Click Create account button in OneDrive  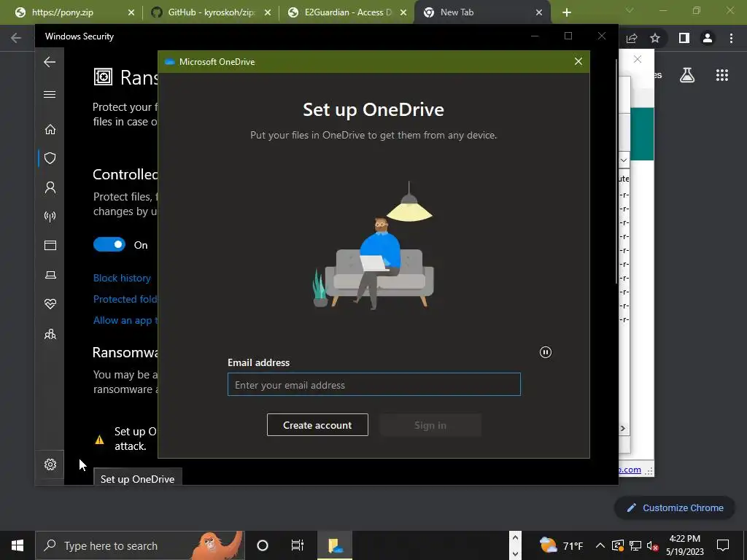tap(317, 425)
